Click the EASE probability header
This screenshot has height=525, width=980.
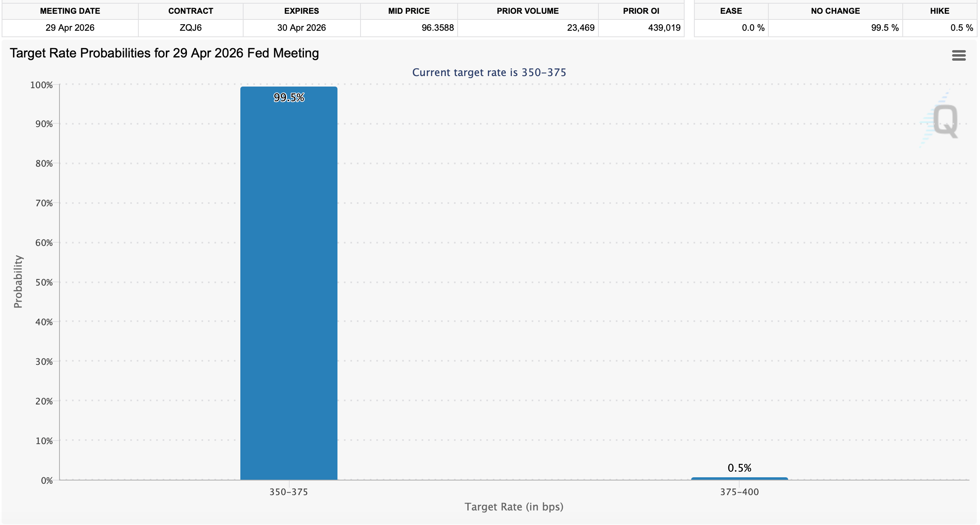[731, 11]
